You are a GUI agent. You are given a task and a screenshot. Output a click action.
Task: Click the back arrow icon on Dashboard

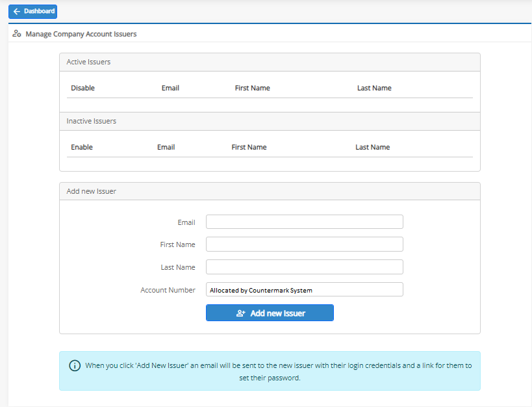pyautogui.click(x=17, y=12)
